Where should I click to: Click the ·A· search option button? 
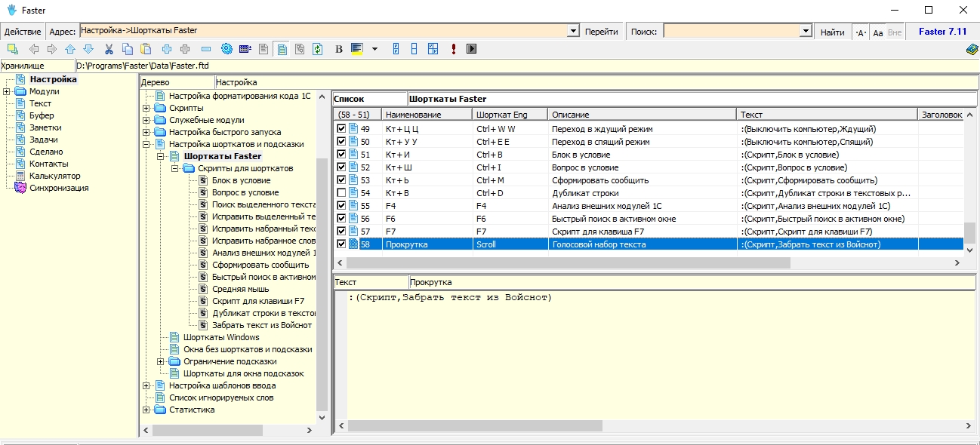pyautogui.click(x=861, y=32)
